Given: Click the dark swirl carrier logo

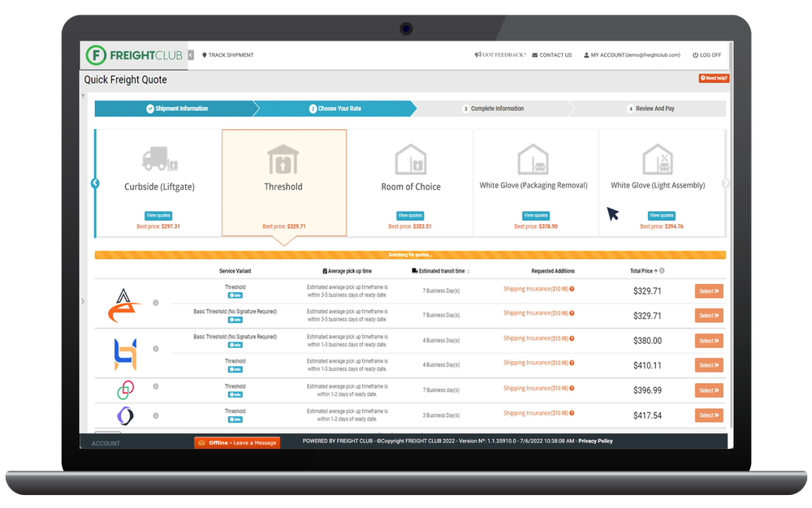Looking at the screenshot, I should coord(125,415).
